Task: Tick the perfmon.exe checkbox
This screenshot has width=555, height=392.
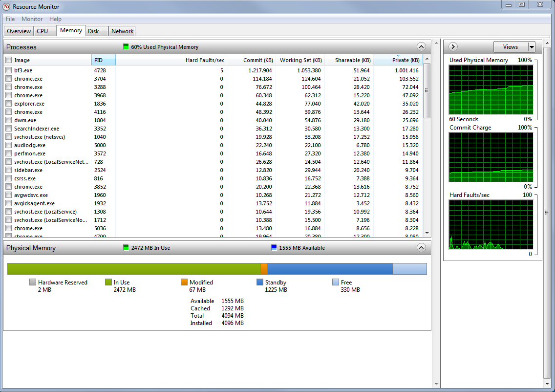Action: (x=9, y=153)
